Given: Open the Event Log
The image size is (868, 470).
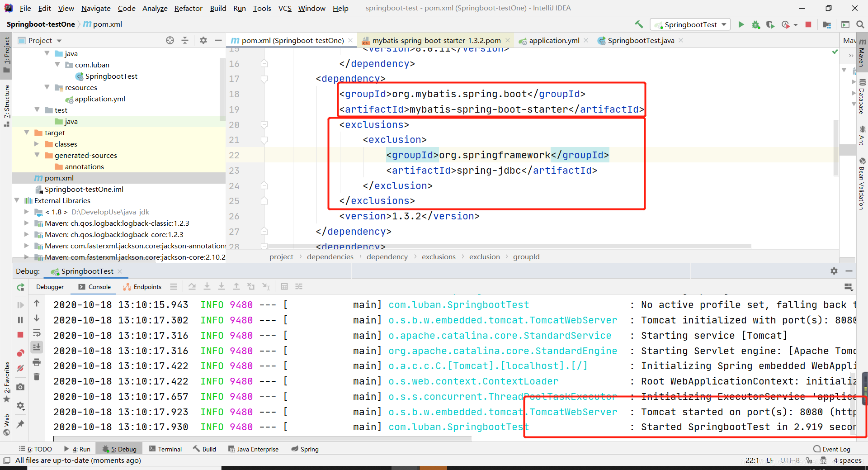Looking at the screenshot, I should [832, 449].
